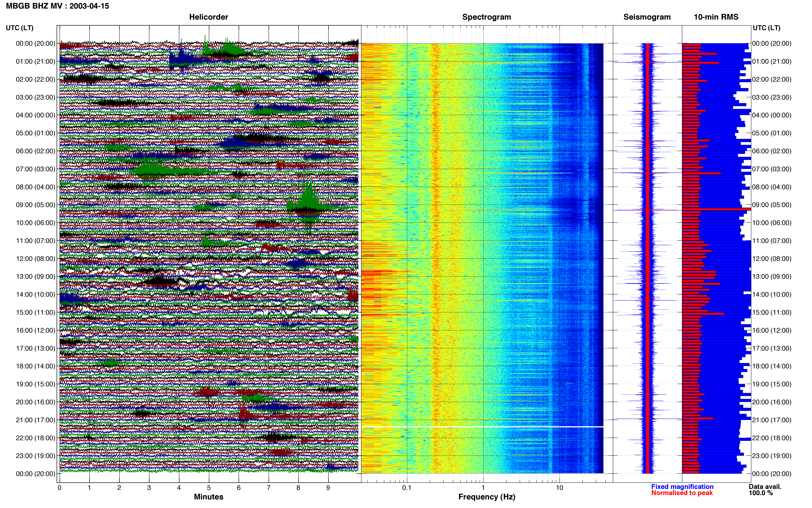Click the white data gap line in spectrogram
812x508 pixels.
pyautogui.click(x=482, y=427)
